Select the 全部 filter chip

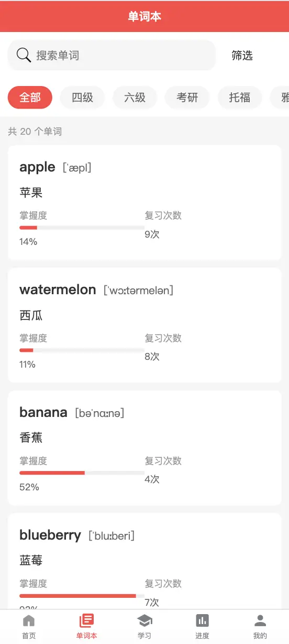coord(30,98)
